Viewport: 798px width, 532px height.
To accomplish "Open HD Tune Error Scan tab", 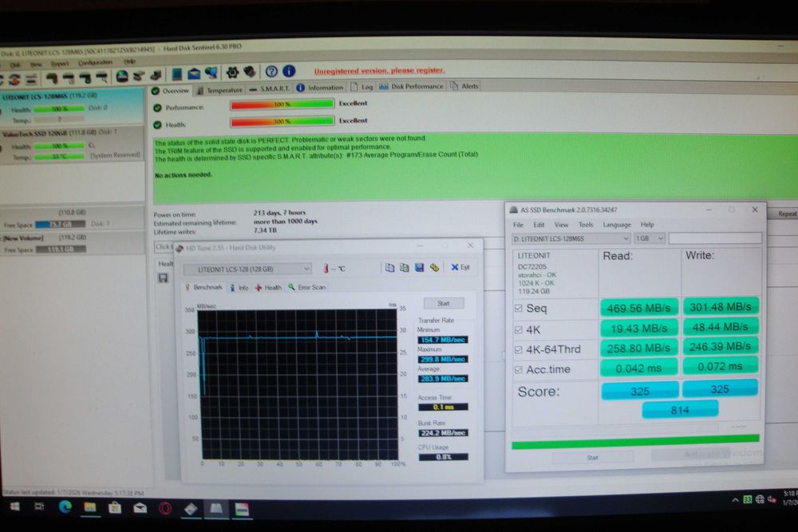I will pyautogui.click(x=307, y=287).
